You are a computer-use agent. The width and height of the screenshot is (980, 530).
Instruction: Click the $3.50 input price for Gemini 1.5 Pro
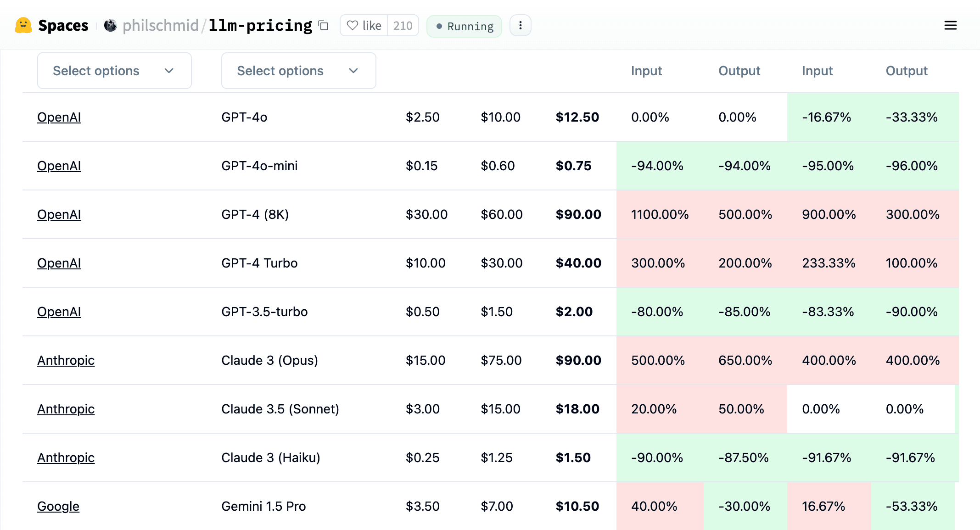click(422, 506)
